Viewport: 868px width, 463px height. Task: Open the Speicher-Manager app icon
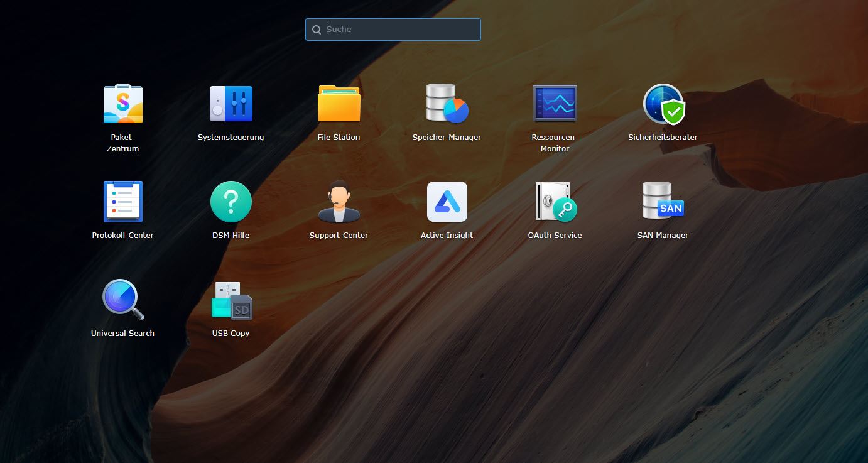[447, 104]
